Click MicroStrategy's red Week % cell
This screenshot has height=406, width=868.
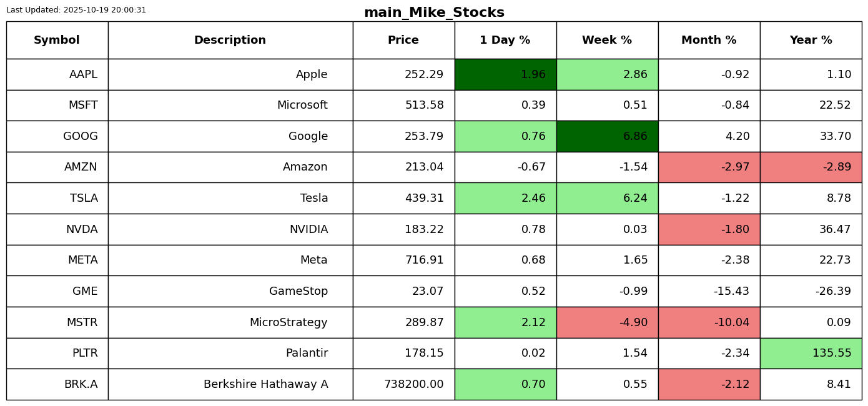point(607,322)
